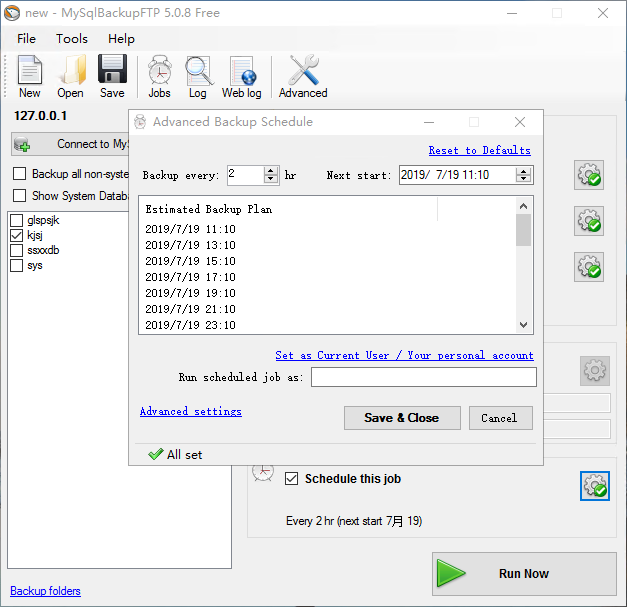Select plan entry 2019/7/19 13:10
The width and height of the screenshot is (627, 607).
click(190, 245)
